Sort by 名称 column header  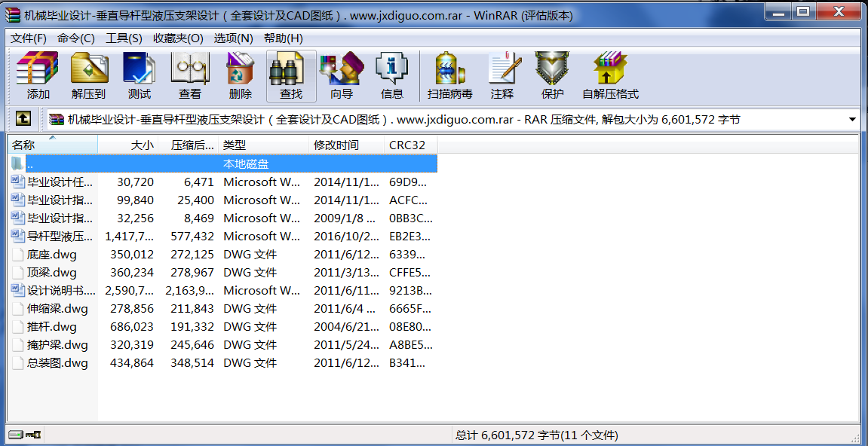pyautogui.click(x=53, y=145)
